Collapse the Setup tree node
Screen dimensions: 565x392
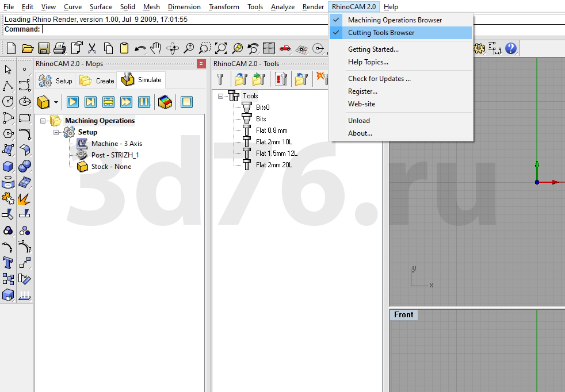coord(56,132)
